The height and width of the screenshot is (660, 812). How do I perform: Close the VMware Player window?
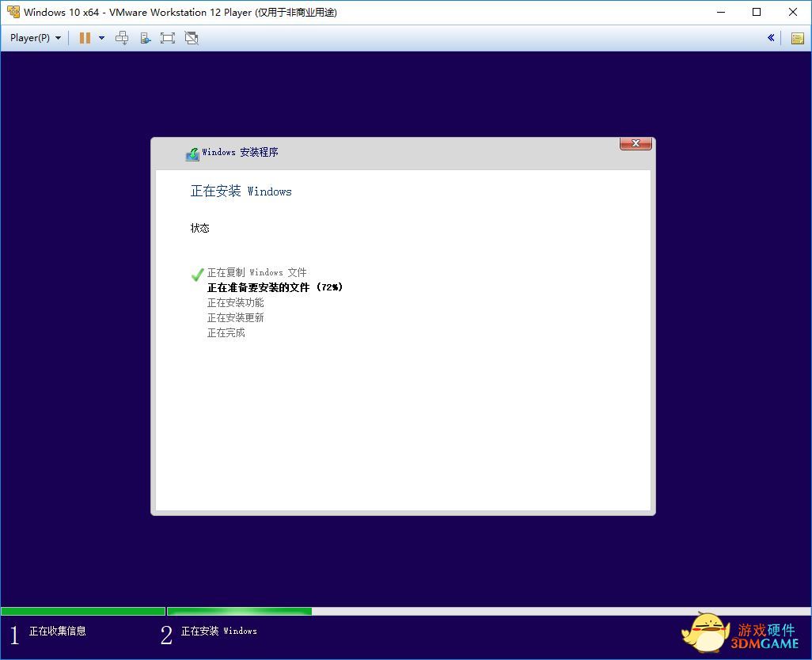tap(793, 12)
